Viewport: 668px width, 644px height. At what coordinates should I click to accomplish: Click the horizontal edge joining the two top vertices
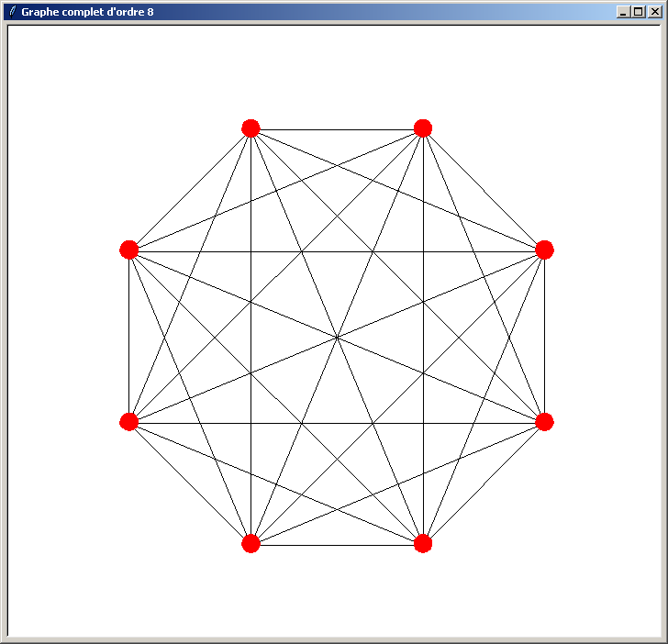click(x=337, y=129)
